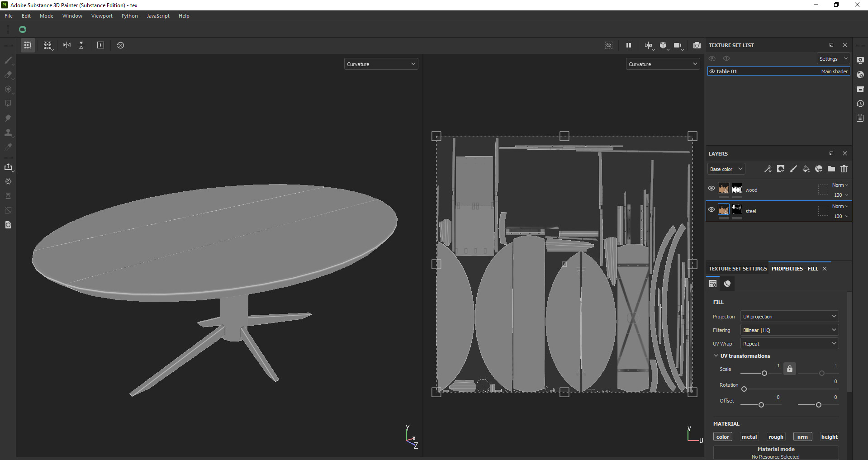Viewport: 868px width, 460px height.
Task: Select the Smudge tool
Action: (8, 118)
